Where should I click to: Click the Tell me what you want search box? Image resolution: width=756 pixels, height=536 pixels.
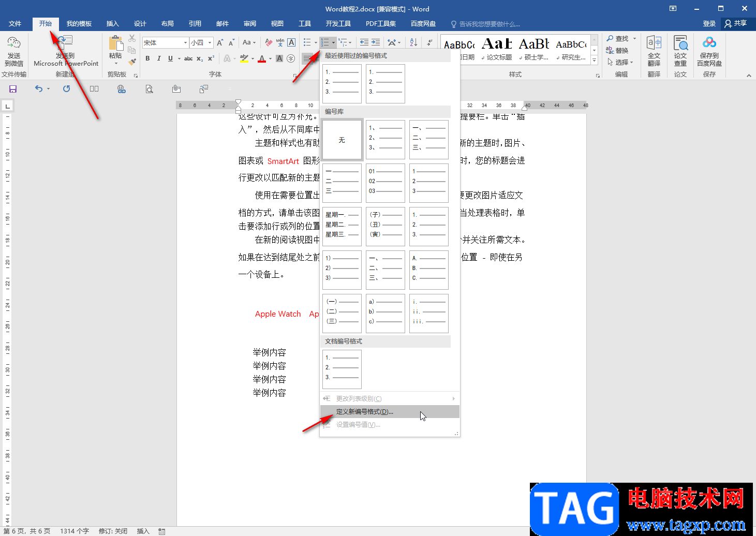click(485, 24)
